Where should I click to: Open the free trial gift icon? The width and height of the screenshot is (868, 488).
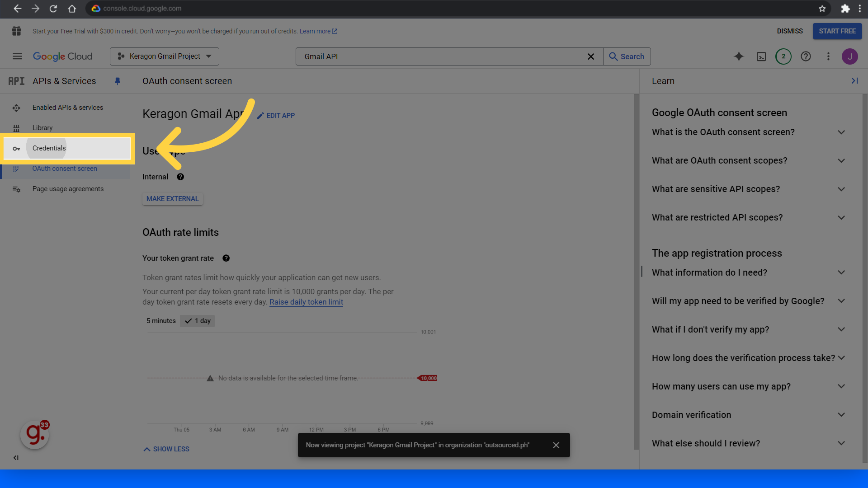point(17,31)
